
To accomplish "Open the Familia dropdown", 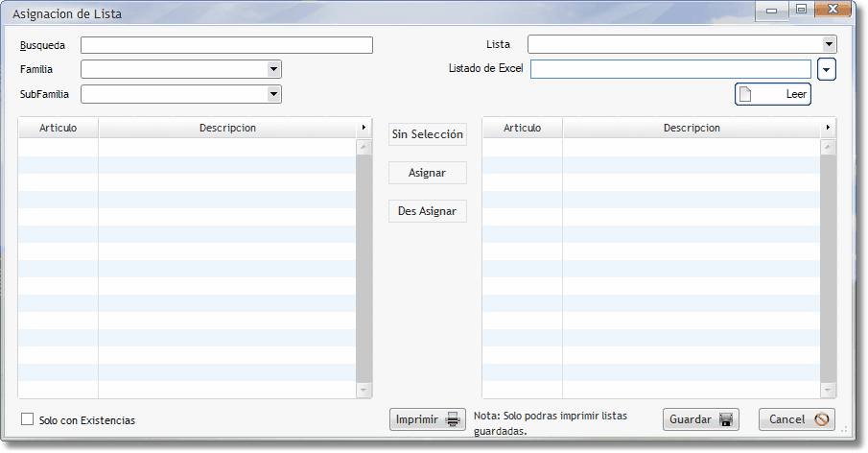I will [273, 69].
